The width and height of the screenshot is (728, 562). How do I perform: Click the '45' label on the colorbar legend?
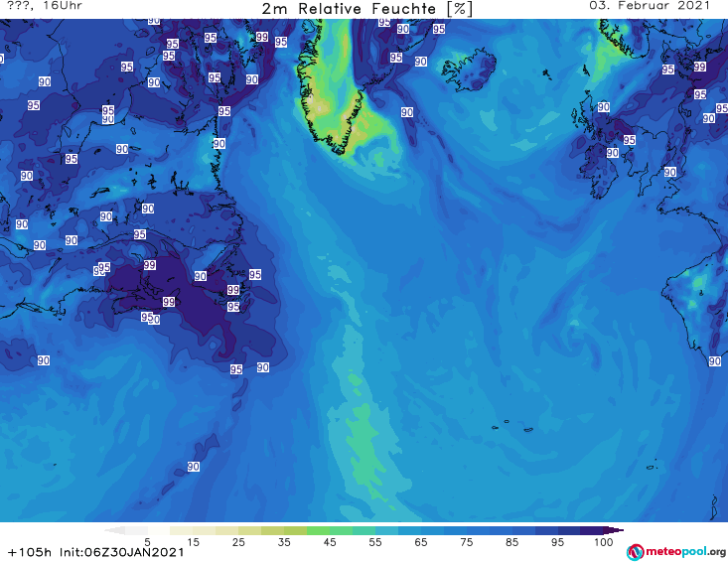pyautogui.click(x=330, y=542)
